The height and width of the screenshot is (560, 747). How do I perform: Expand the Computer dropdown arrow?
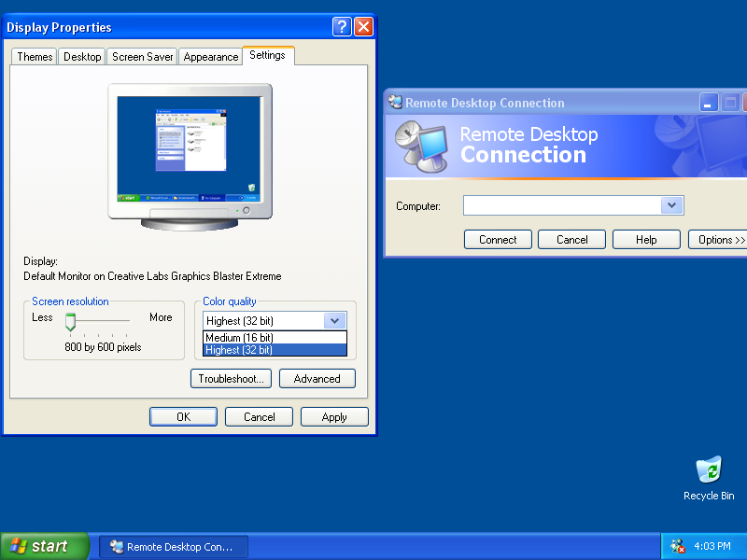[672, 205]
